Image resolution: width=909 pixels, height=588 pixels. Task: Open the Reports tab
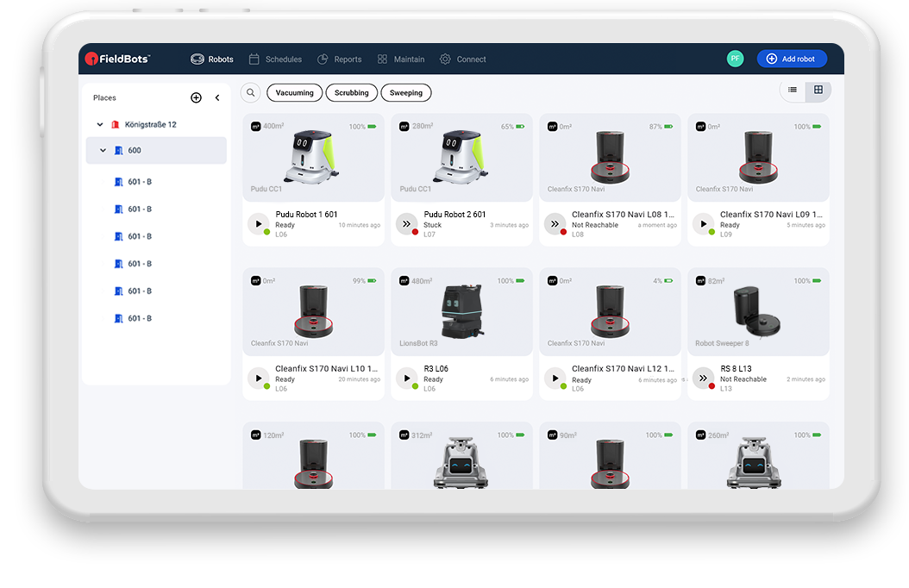pyautogui.click(x=340, y=59)
